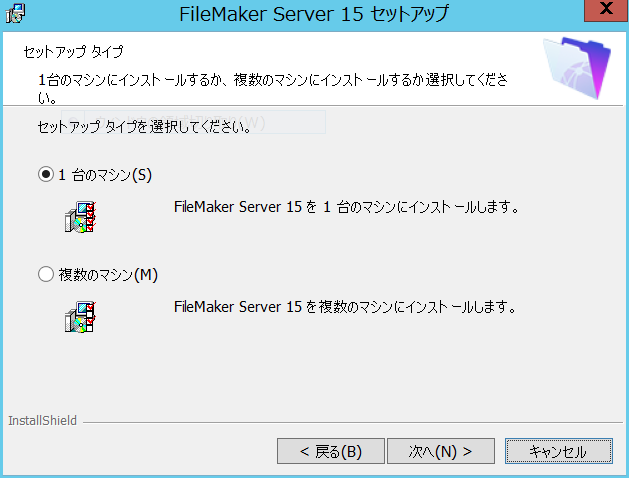The image size is (629, 478).
Task: Click the InstallShield label near the bottom
Action: (43, 421)
